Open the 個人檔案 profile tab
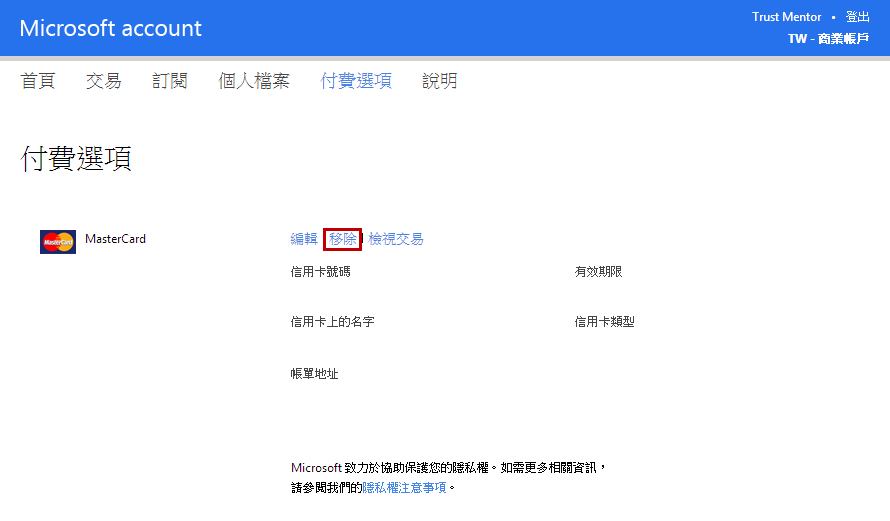 (x=254, y=81)
